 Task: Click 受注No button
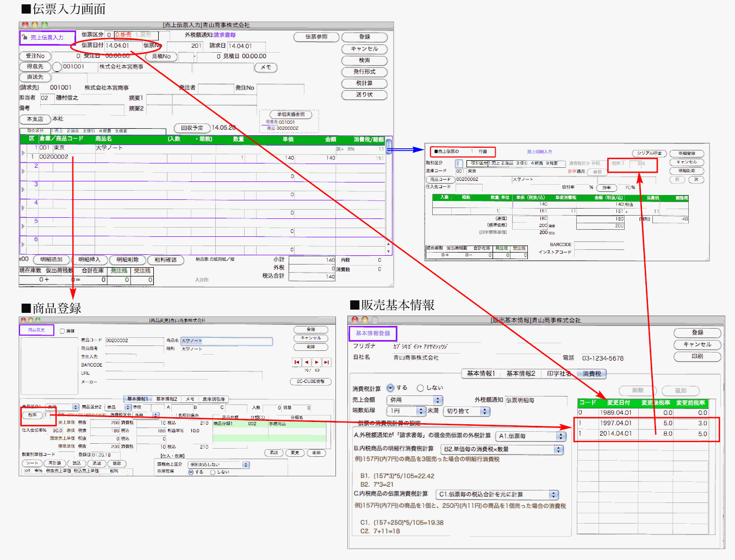35,56
